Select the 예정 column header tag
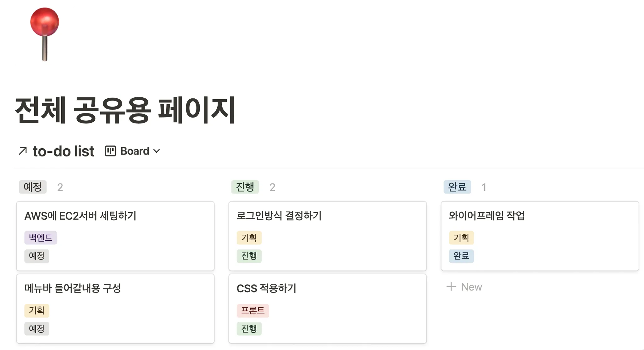This screenshot has width=644, height=350. (33, 187)
